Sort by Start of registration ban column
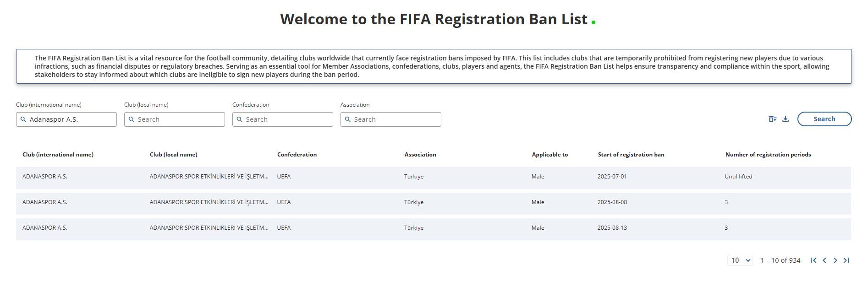 631,155
